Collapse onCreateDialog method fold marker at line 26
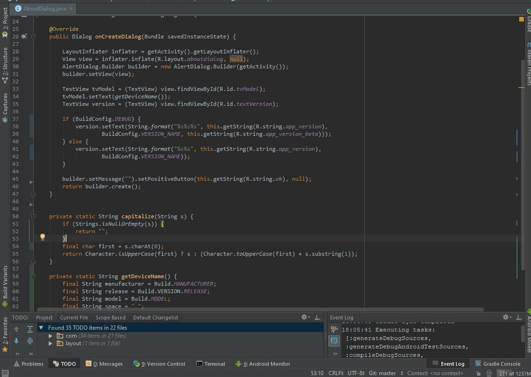 (33, 36)
